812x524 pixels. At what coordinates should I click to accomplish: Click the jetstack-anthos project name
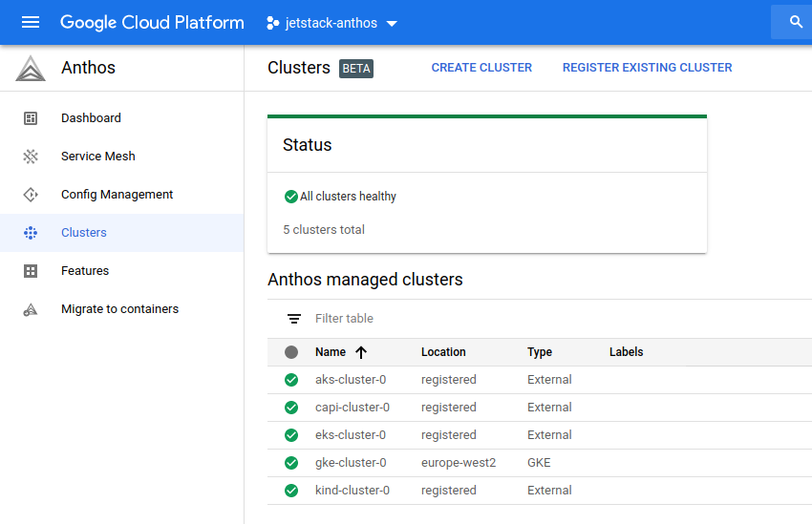coord(331,23)
